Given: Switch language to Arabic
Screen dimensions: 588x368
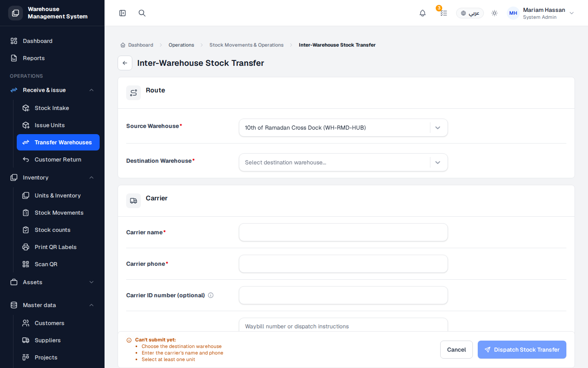Looking at the screenshot, I should pos(470,13).
